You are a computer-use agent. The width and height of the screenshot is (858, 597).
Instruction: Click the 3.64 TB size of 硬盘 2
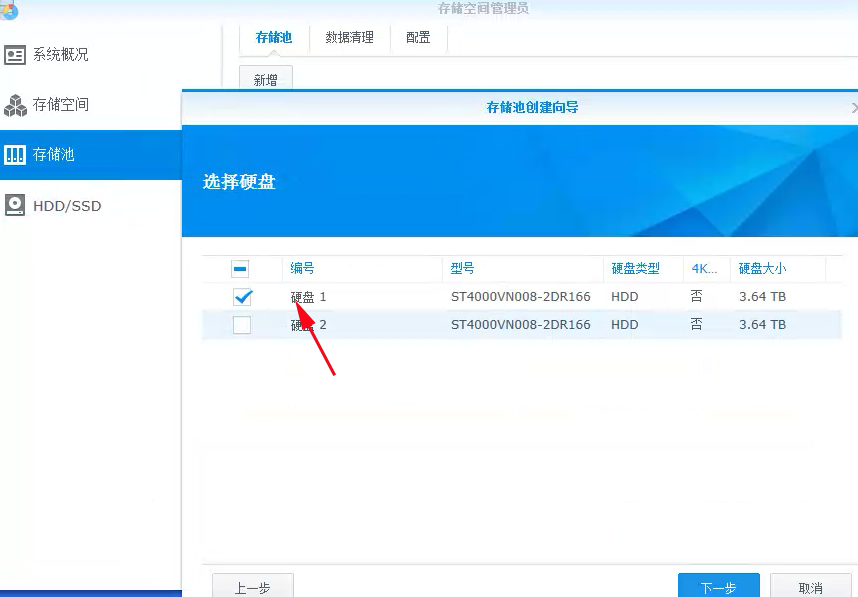point(762,324)
